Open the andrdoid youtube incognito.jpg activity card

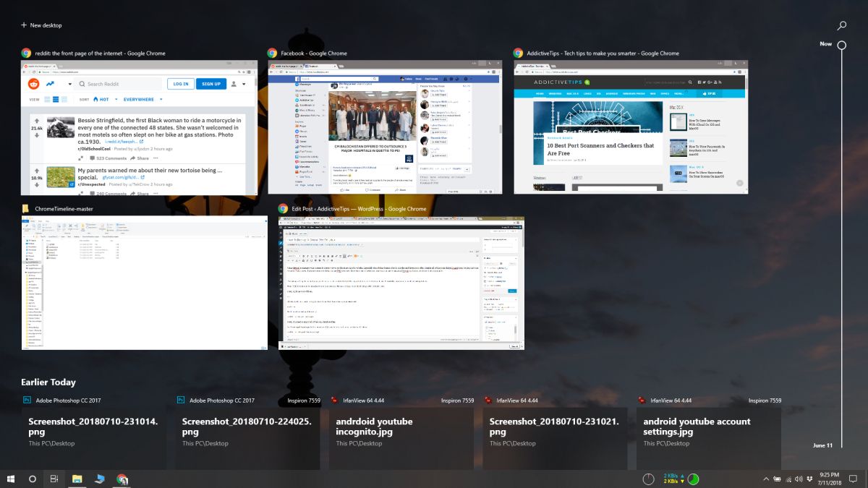(401, 438)
